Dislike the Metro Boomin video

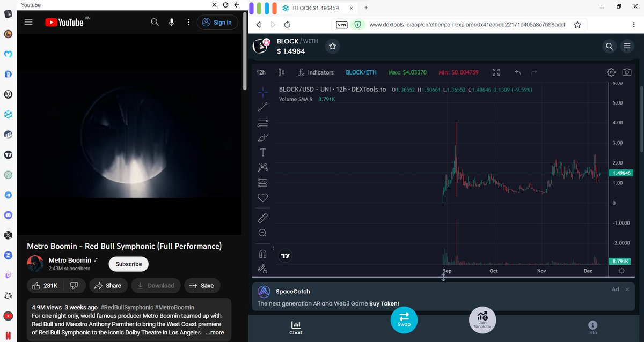(x=75, y=286)
